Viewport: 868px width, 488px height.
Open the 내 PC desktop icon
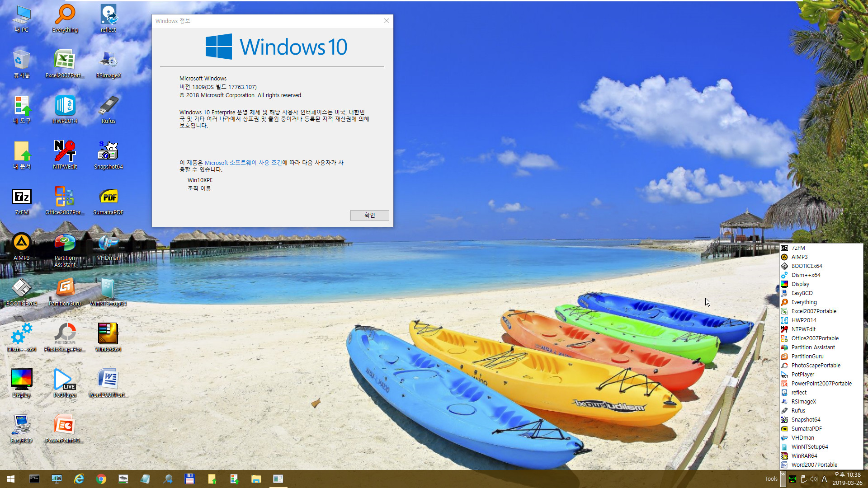(21, 19)
